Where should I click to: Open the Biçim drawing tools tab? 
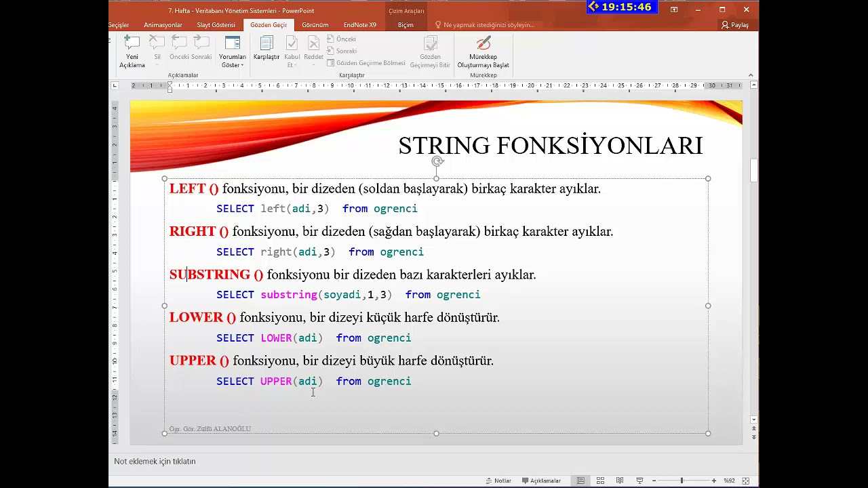click(406, 25)
